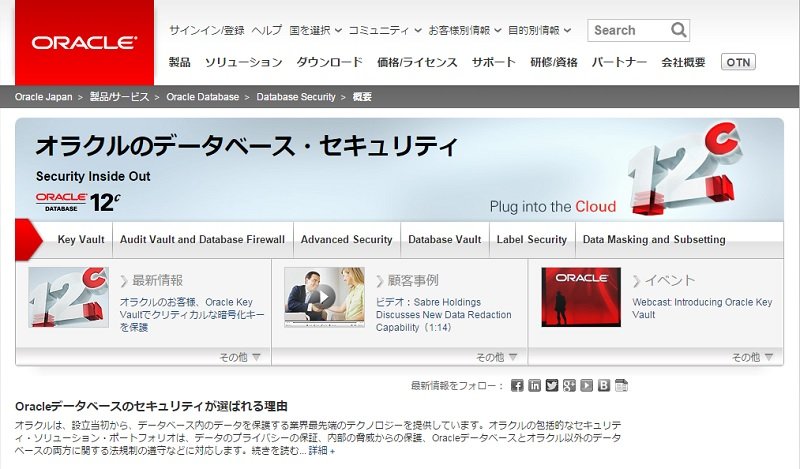The height and width of the screenshot is (469, 800).
Task: Open the 目的別情報 dropdown
Action: 539,30
